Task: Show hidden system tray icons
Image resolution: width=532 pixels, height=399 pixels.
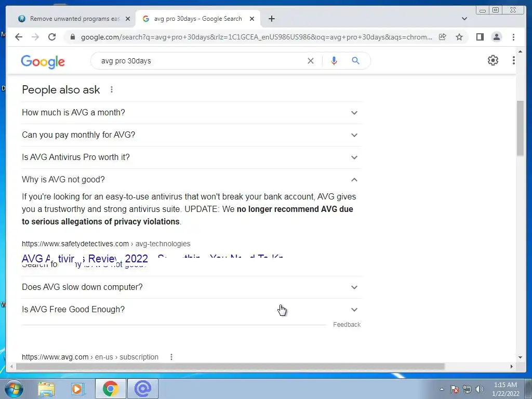Action: [442, 389]
